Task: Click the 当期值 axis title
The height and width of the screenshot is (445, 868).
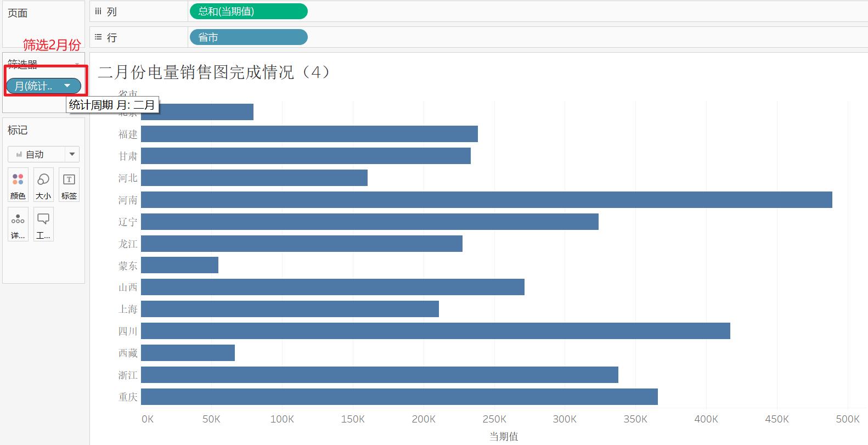Action: [504, 436]
